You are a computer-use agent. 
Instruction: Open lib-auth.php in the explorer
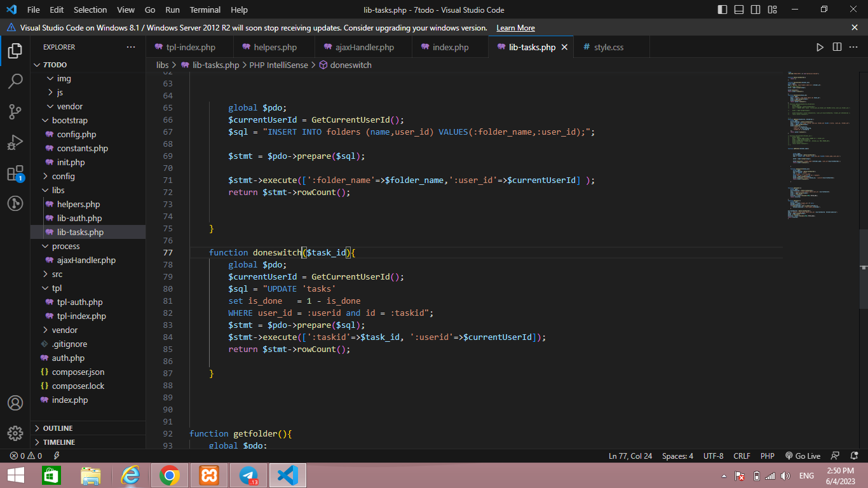point(88,219)
